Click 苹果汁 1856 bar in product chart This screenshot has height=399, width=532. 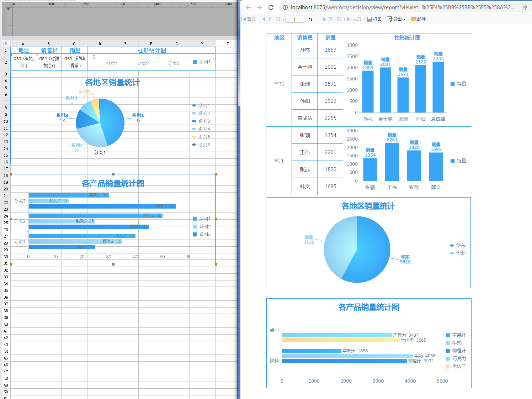click(x=312, y=351)
